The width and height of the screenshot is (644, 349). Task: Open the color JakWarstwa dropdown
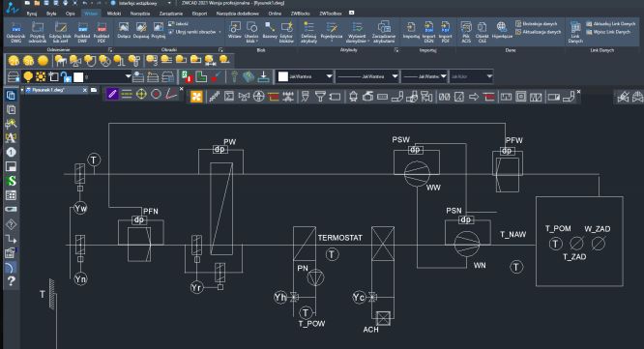point(329,76)
